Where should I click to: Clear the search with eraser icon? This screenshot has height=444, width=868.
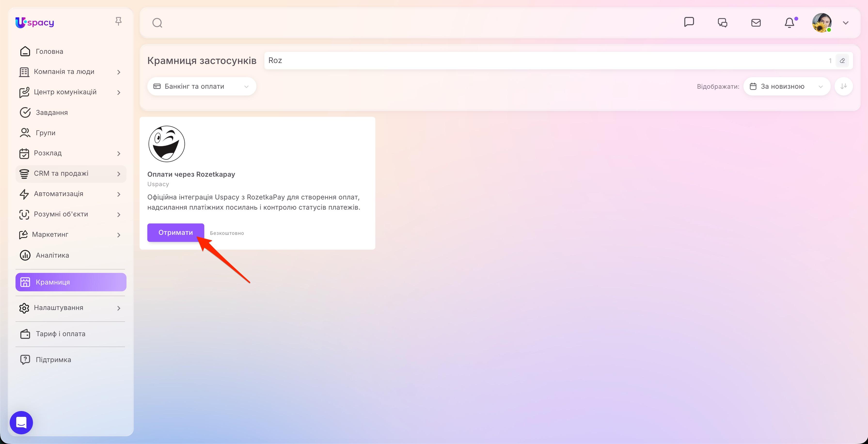click(x=842, y=61)
